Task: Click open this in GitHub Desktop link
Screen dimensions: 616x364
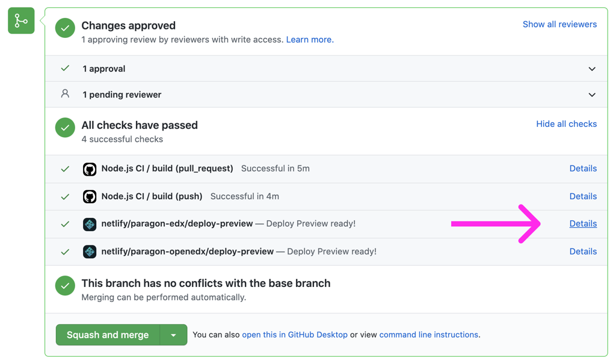Action: point(295,335)
